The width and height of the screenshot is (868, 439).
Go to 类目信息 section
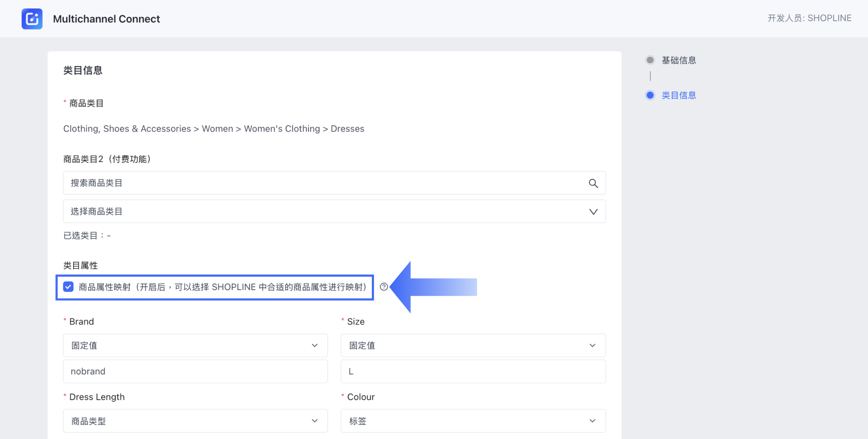point(679,95)
